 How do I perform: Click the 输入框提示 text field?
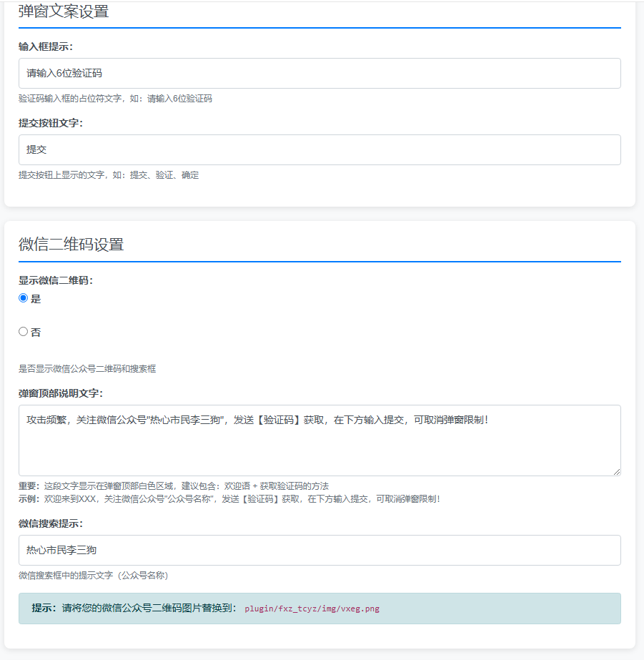point(319,74)
